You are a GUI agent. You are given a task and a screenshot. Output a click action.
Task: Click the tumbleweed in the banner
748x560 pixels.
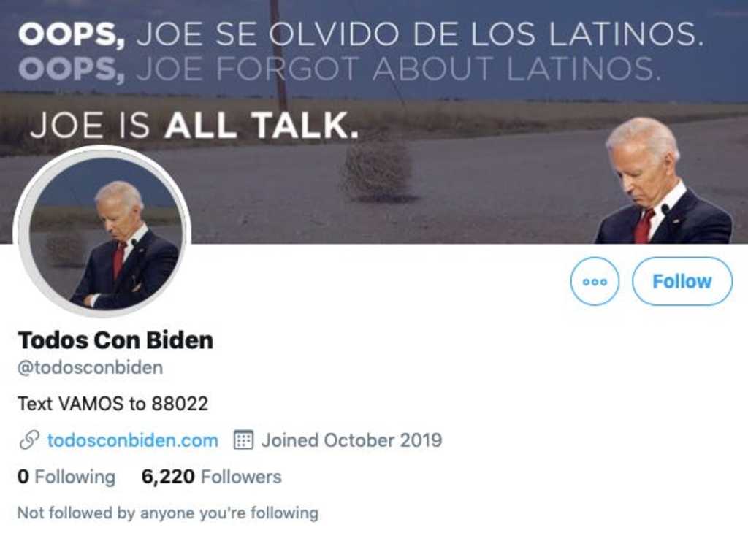point(378,173)
